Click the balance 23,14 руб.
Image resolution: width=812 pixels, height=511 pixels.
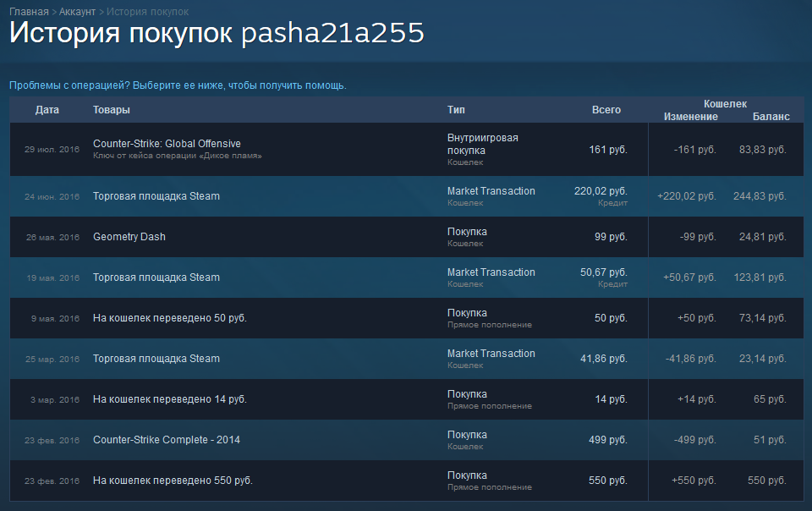[x=763, y=359]
